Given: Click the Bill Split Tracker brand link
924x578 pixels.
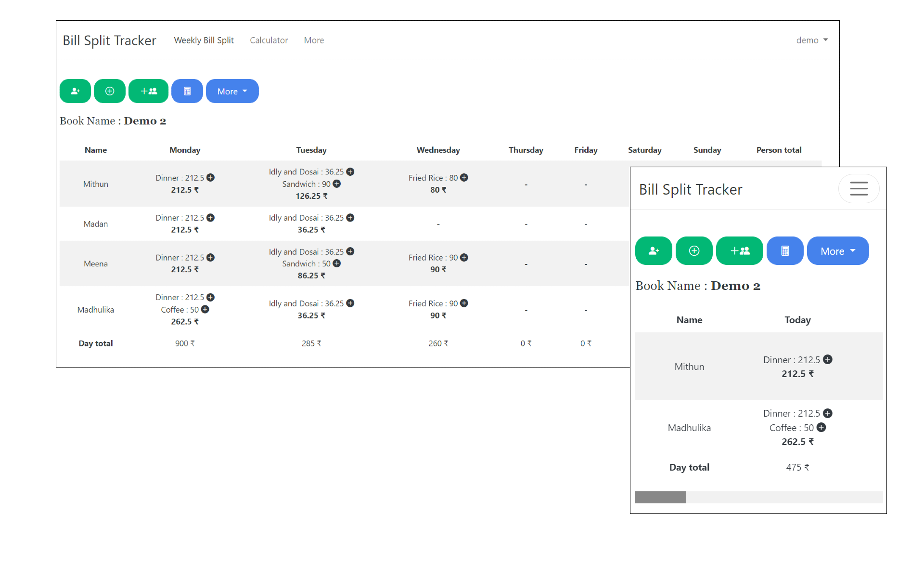Looking at the screenshot, I should [x=109, y=40].
